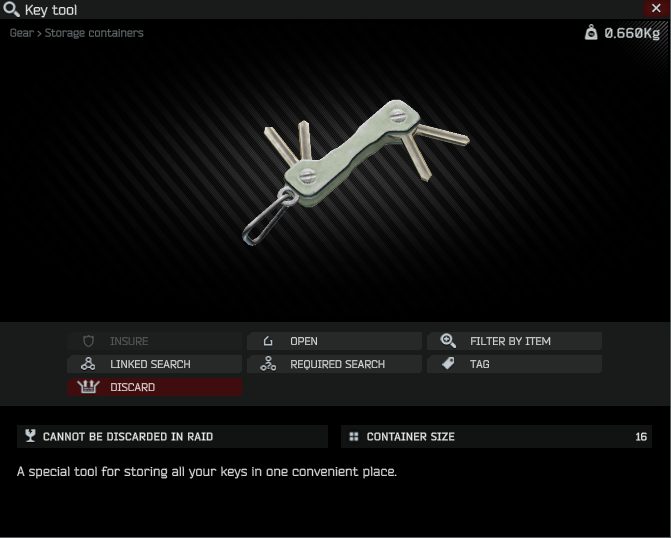
Task: Click the Linked Search nodes icon
Action: (88, 364)
